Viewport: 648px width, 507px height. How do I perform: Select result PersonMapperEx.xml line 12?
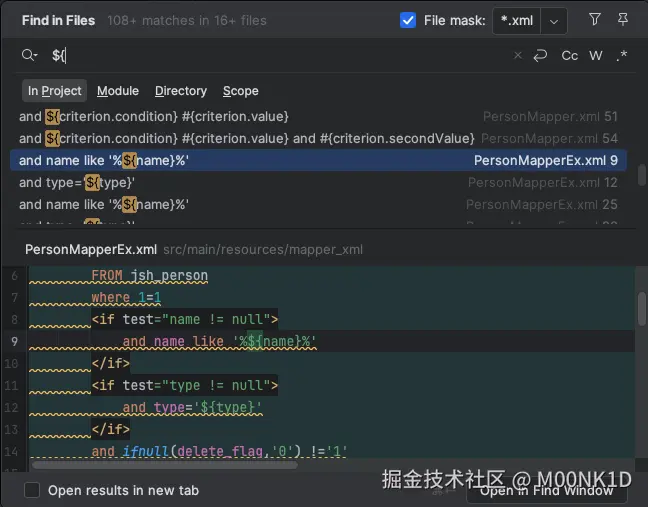tap(318, 182)
